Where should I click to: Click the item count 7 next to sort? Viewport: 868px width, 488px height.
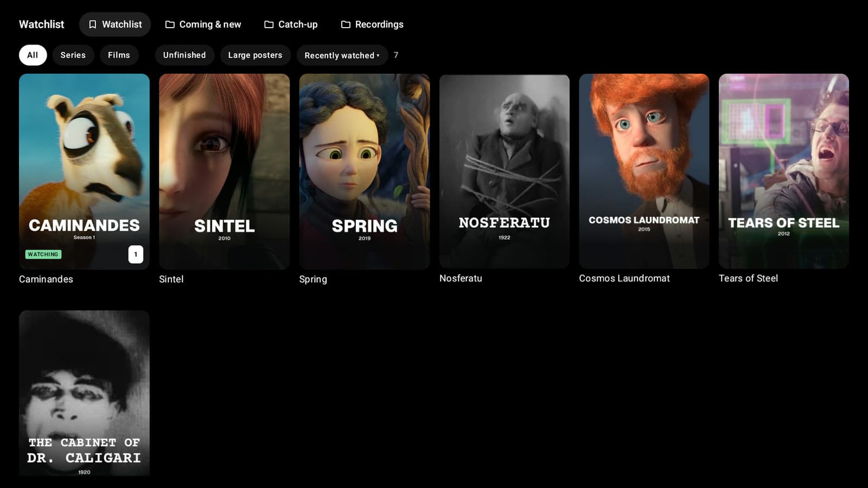[396, 55]
